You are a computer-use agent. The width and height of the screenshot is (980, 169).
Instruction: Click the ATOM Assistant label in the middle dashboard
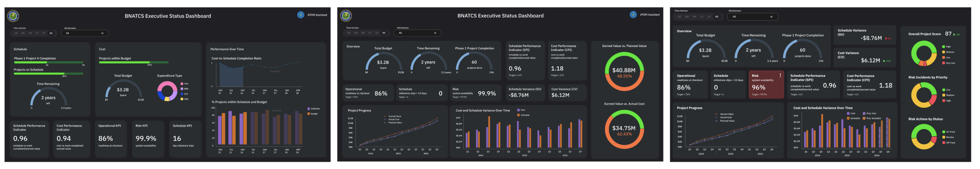point(650,15)
